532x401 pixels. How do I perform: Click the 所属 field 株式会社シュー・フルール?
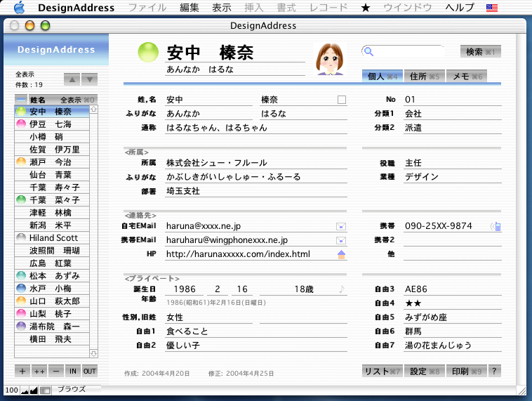(256, 163)
